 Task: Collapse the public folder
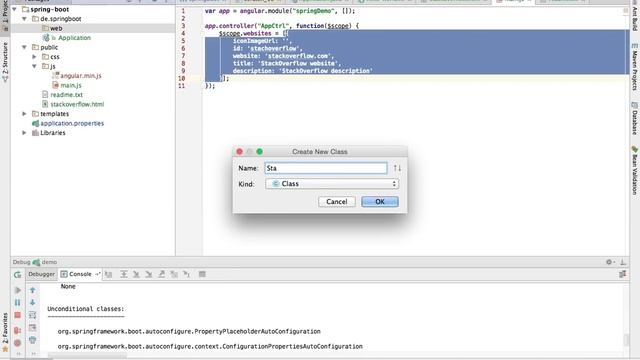click(x=24, y=47)
